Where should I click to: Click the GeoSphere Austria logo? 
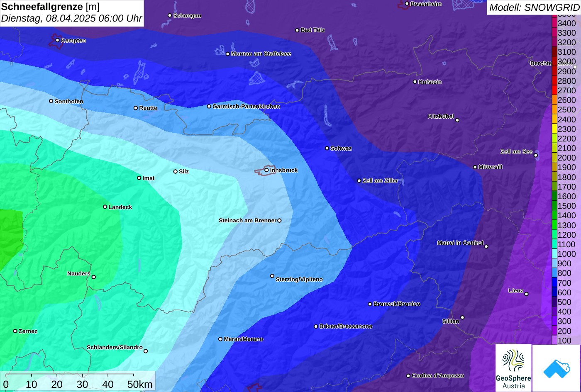coord(513,368)
